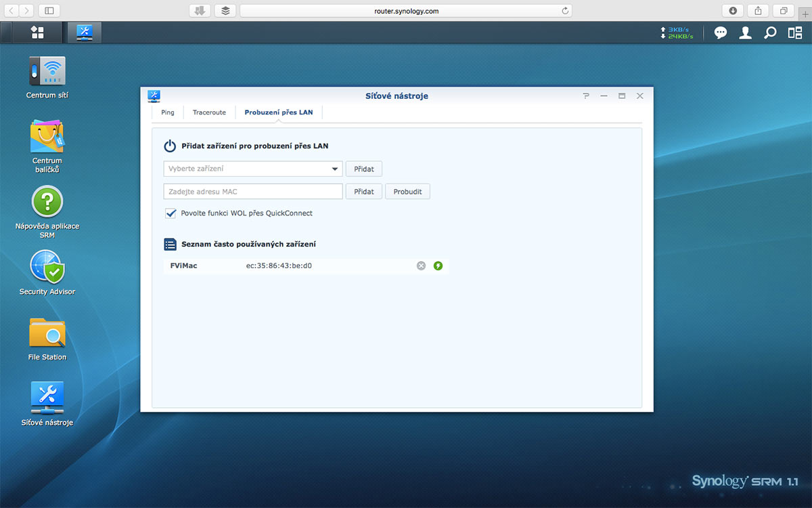Uncheck Povolte funkci WOL přes QuickConnect
The width and height of the screenshot is (812, 508).
click(171, 213)
